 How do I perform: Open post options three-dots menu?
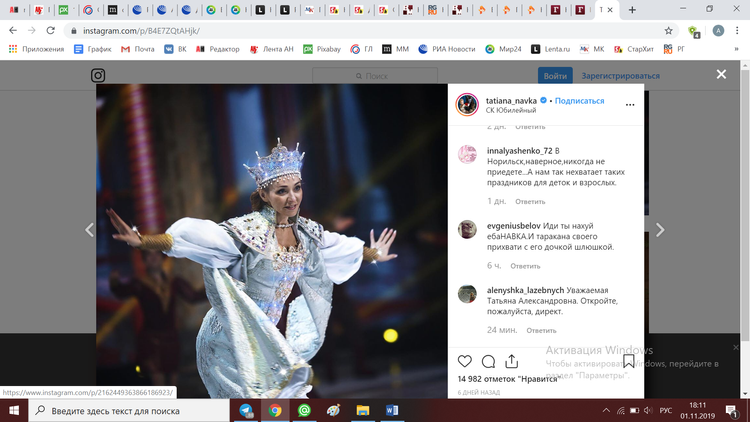coord(630,105)
